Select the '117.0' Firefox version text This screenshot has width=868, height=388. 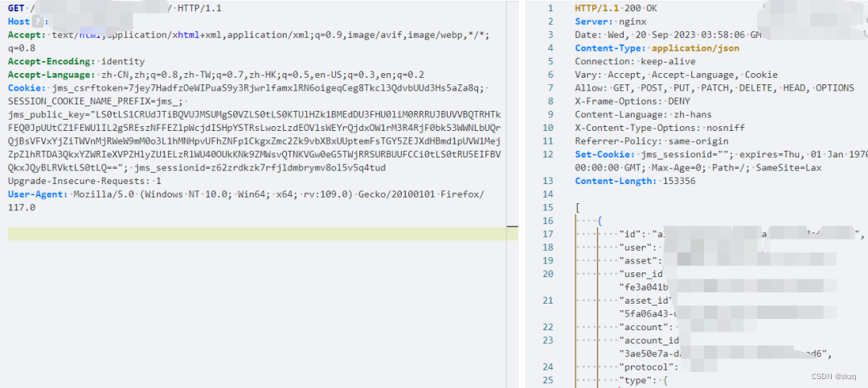point(22,207)
